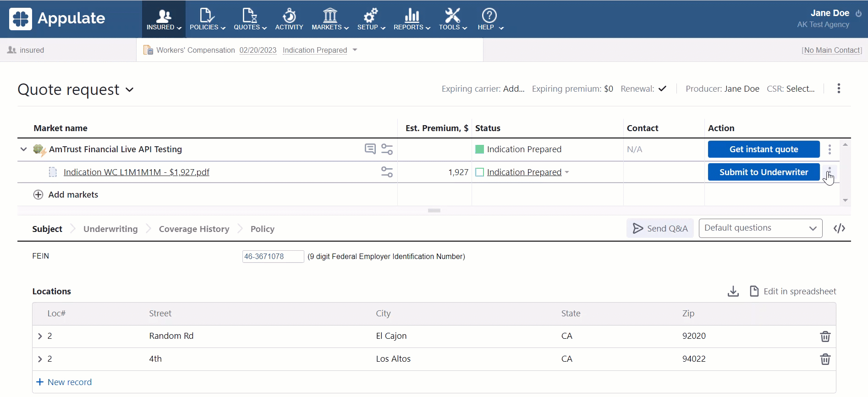868x397 pixels.
Task: Toggle the indication row status checkbox
Action: point(480,172)
